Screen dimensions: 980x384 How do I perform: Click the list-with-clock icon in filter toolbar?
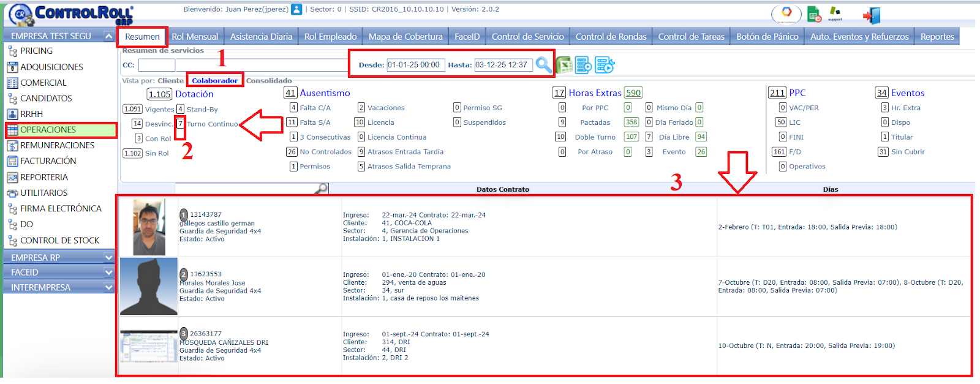(604, 65)
